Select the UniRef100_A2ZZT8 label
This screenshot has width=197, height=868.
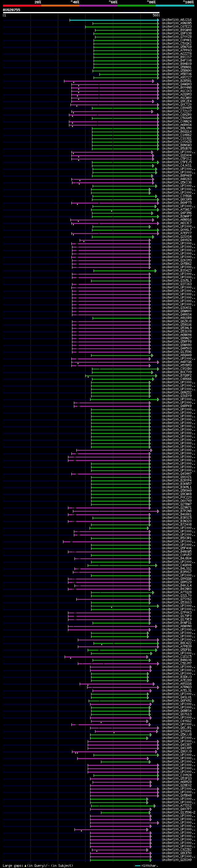[x=177, y=54]
